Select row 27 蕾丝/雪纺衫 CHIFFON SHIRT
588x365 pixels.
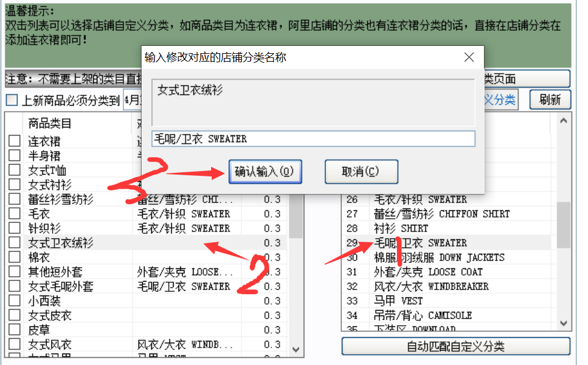coord(446,213)
